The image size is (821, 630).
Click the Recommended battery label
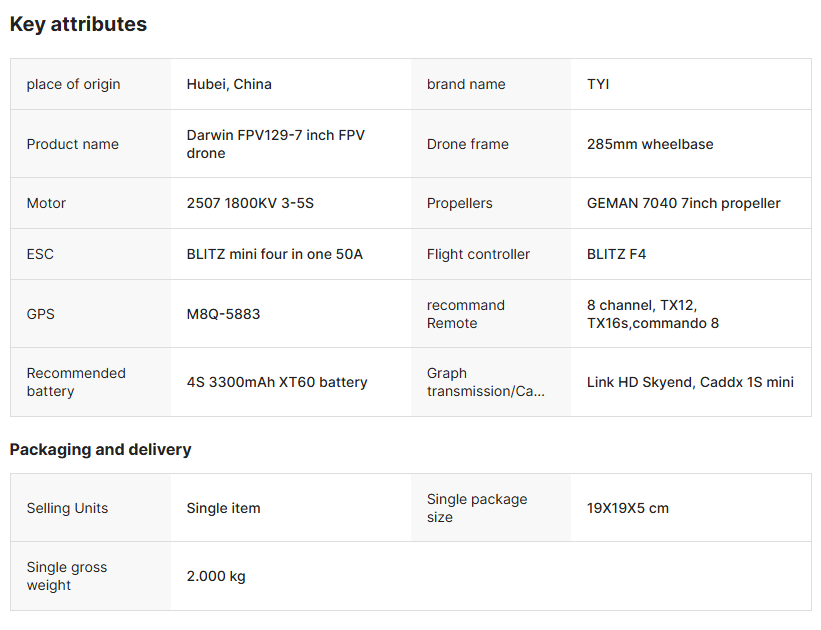76,382
